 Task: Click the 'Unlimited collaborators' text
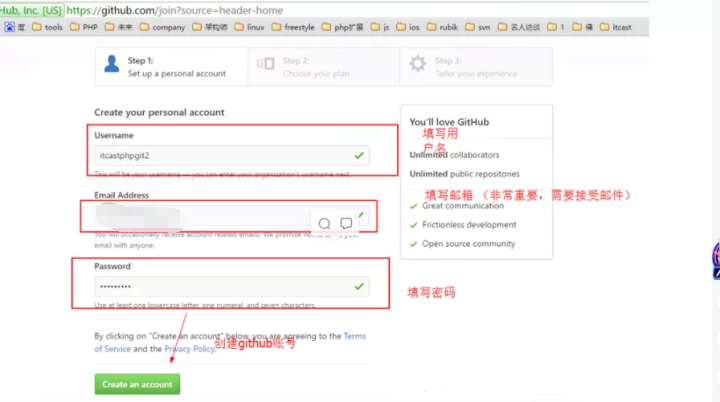tap(454, 155)
